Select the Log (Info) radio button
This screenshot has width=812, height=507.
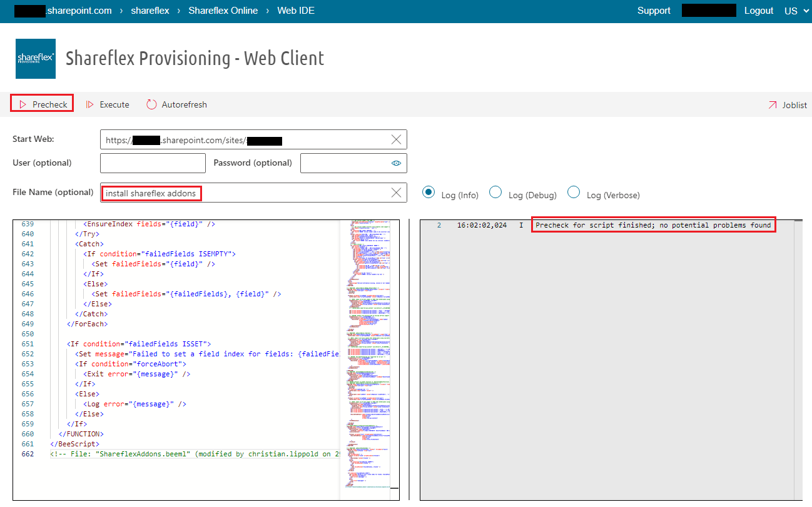click(429, 193)
